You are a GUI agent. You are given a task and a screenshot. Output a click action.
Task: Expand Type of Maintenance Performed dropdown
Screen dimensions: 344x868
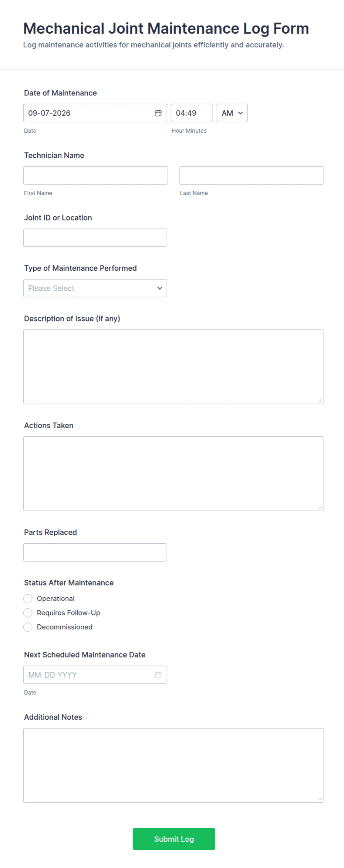pos(95,288)
